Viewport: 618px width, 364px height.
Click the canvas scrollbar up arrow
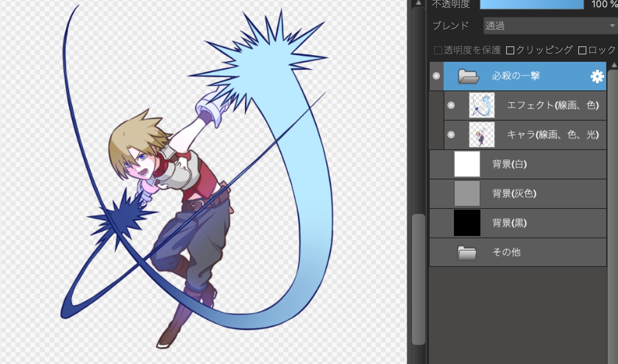[x=418, y=3]
